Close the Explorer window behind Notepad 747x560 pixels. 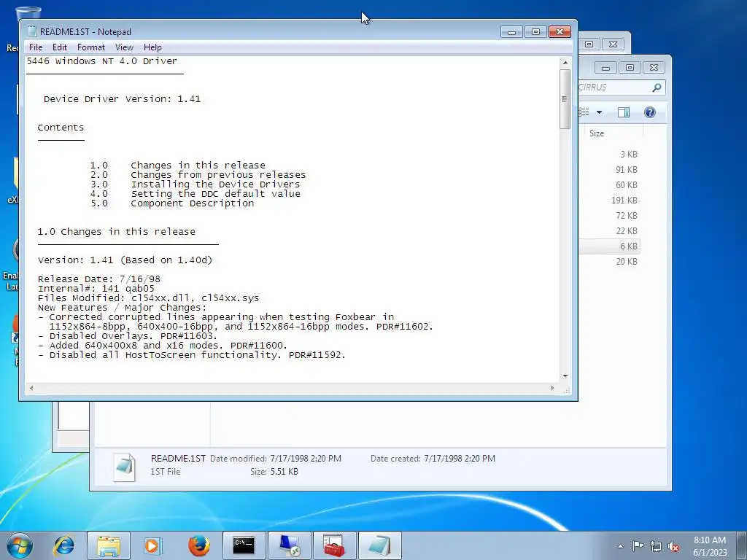654,68
